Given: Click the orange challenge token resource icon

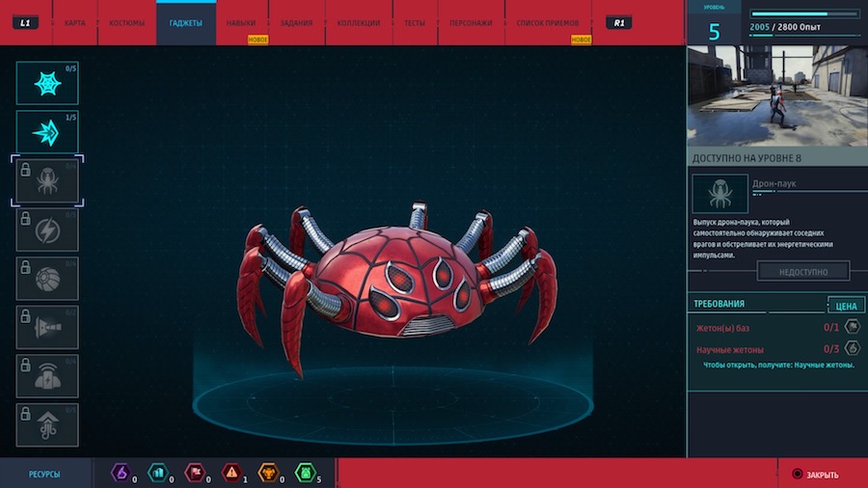Looking at the screenshot, I should [268, 473].
